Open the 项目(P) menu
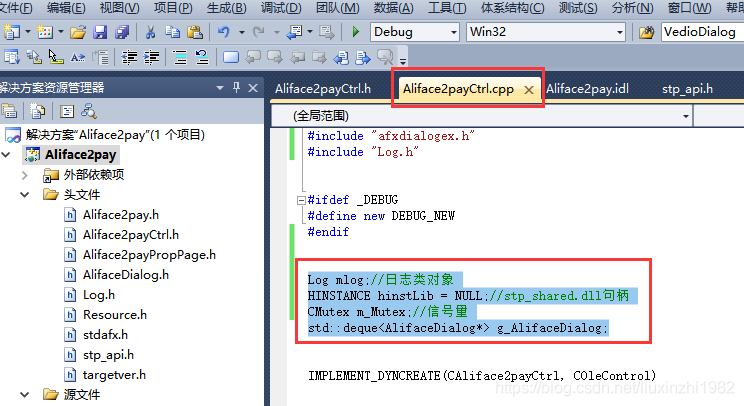 [173, 8]
